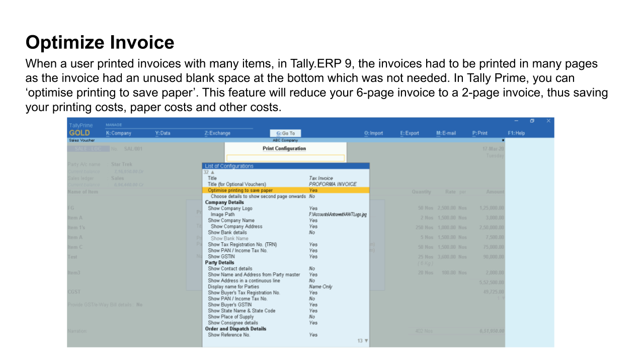Select 'Show Bank details' option

click(x=286, y=233)
